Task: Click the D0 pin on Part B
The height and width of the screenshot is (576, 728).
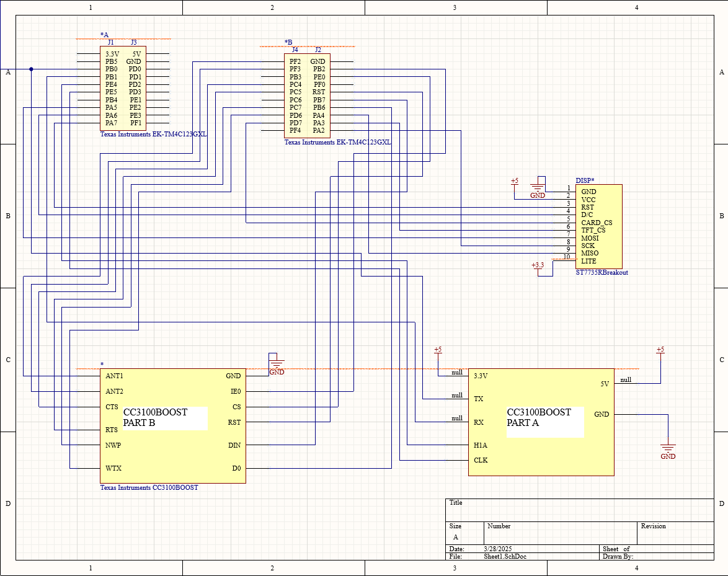Action: 237,468
